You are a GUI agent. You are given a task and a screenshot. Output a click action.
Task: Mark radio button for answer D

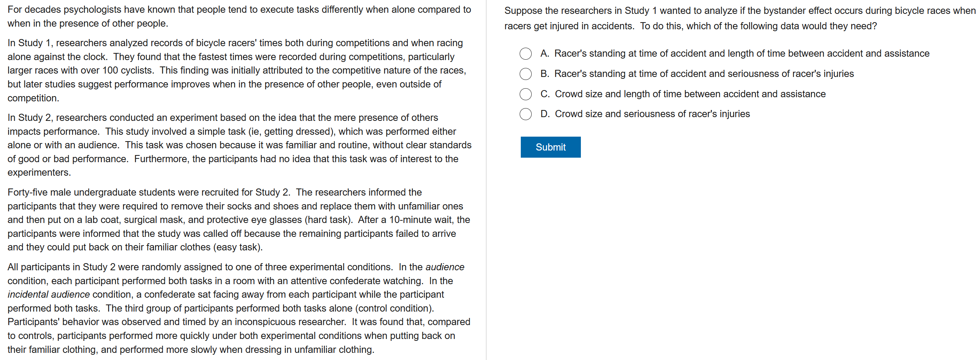(x=525, y=114)
